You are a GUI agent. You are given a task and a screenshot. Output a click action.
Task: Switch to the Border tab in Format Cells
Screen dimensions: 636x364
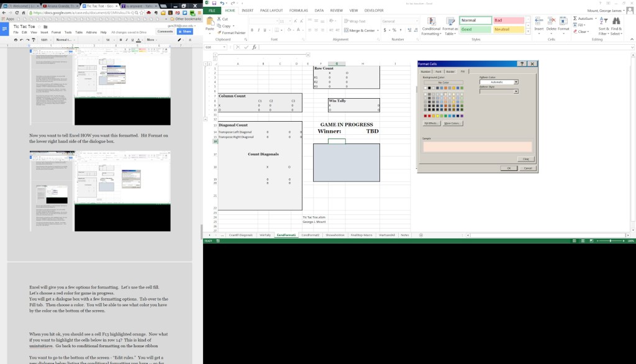(x=450, y=71)
